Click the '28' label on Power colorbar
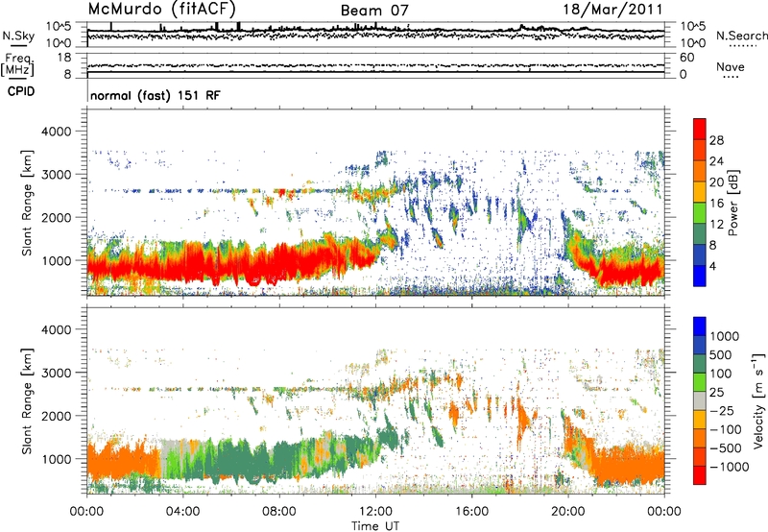Image resolution: width=768 pixels, height=532 pixels. 716,140
